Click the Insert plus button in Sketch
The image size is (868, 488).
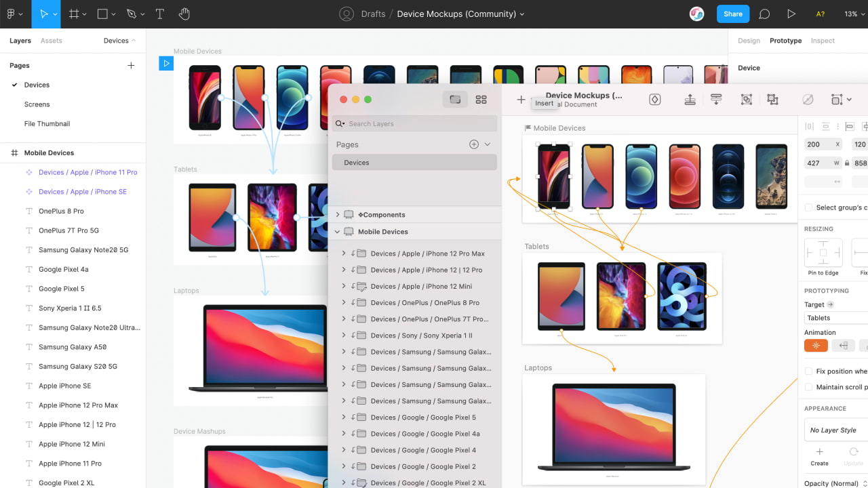(x=521, y=99)
